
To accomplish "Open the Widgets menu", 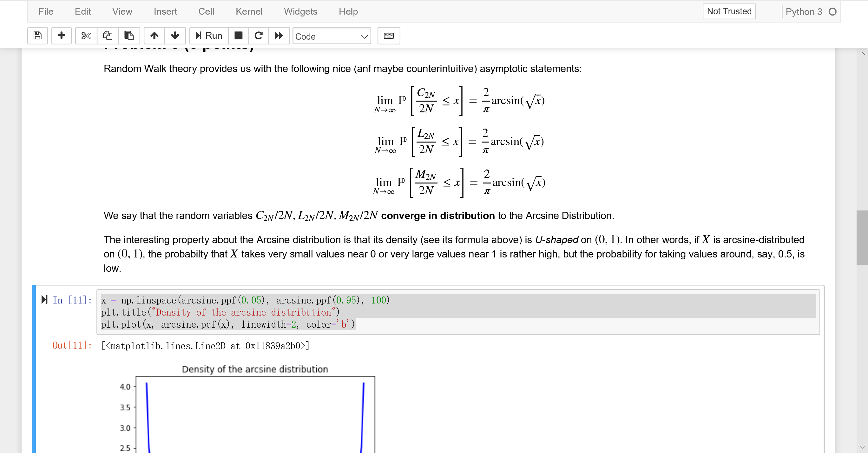I will pos(300,11).
